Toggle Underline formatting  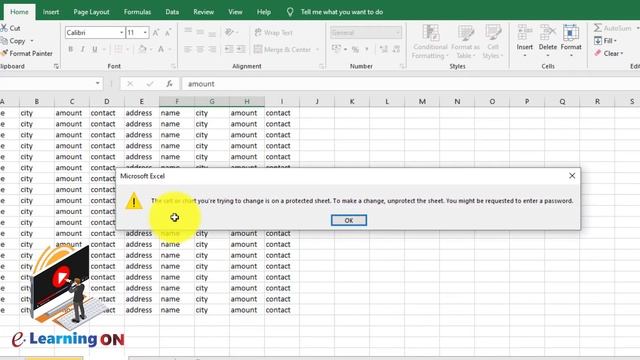click(x=95, y=49)
